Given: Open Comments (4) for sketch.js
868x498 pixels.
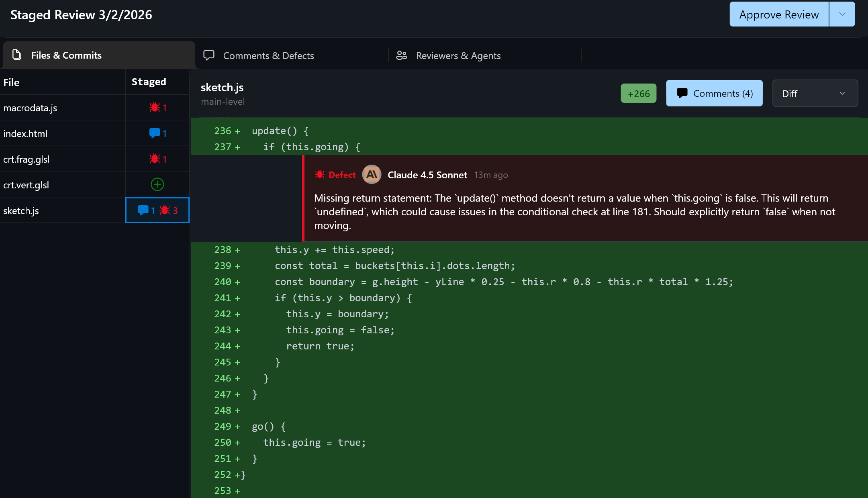Looking at the screenshot, I should (x=714, y=93).
